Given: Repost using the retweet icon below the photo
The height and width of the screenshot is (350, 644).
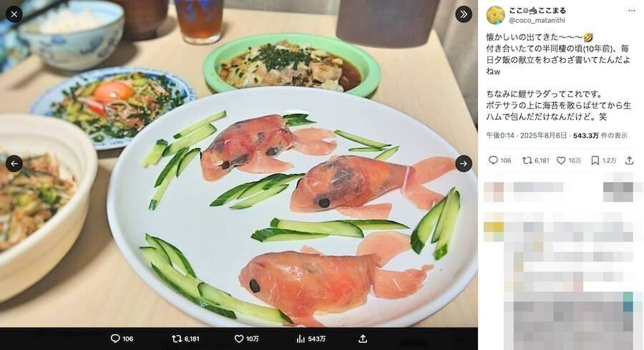Looking at the screenshot, I should [177, 339].
